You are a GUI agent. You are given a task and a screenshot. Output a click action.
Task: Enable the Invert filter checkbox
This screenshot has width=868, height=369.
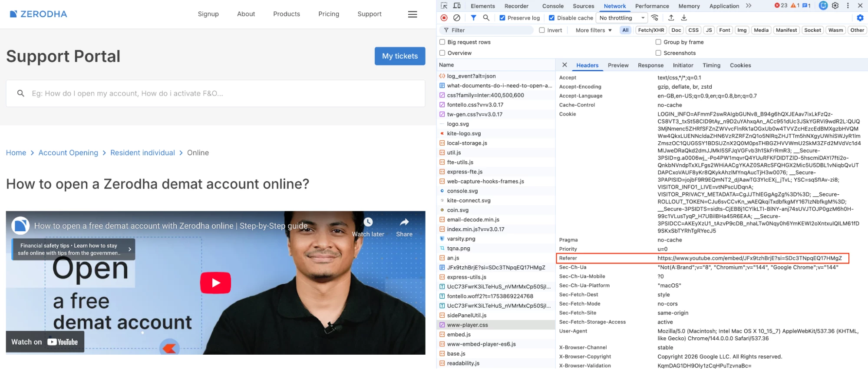click(542, 30)
